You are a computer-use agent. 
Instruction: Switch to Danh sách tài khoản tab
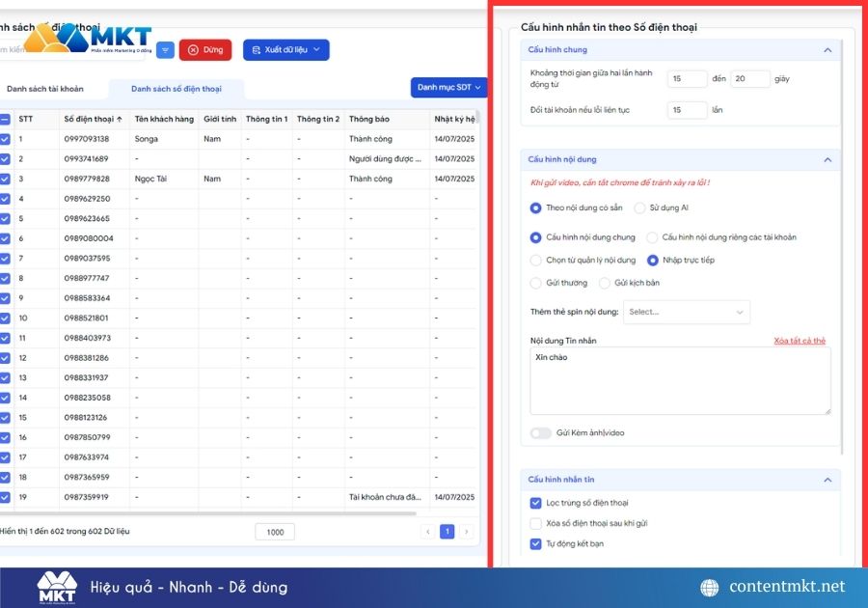pos(45,89)
